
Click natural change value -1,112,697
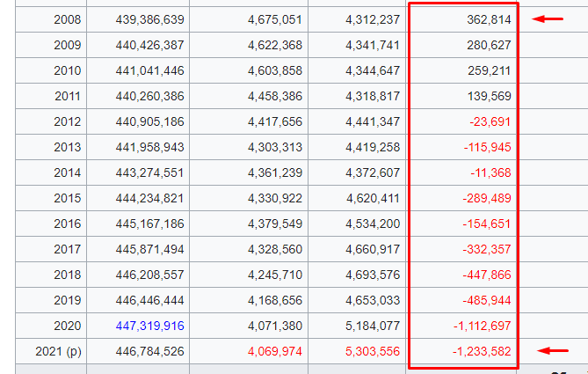point(482,326)
